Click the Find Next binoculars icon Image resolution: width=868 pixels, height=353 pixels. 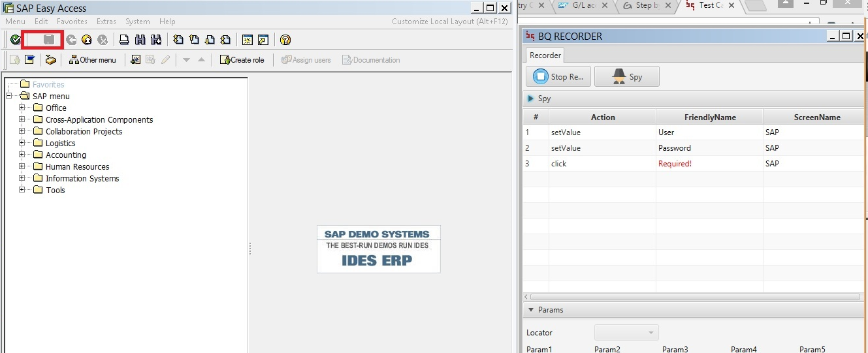pyautogui.click(x=155, y=40)
